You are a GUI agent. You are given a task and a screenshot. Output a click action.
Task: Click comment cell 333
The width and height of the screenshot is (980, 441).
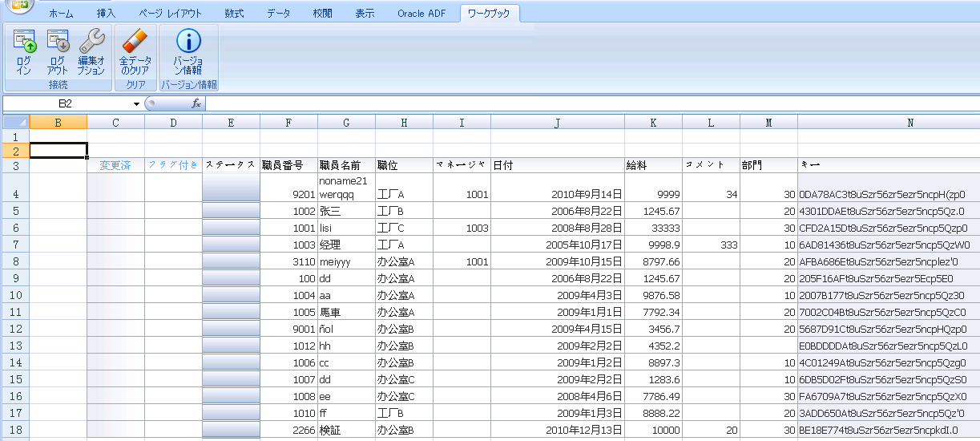(712, 245)
